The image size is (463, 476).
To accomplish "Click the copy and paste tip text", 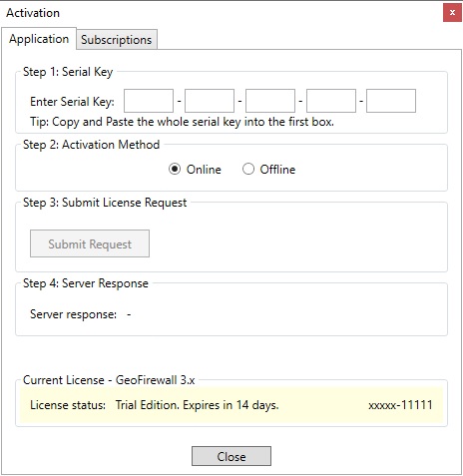I will (x=182, y=122).
